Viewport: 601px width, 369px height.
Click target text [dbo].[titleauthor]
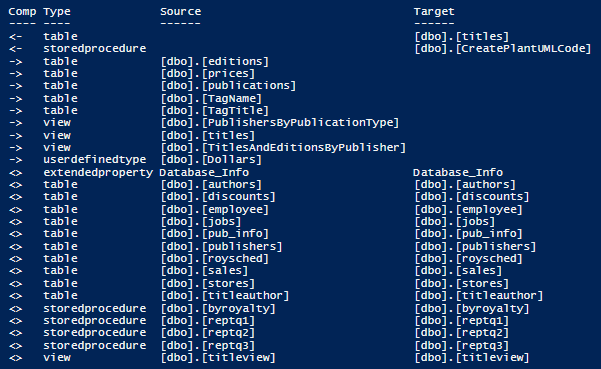(479, 296)
